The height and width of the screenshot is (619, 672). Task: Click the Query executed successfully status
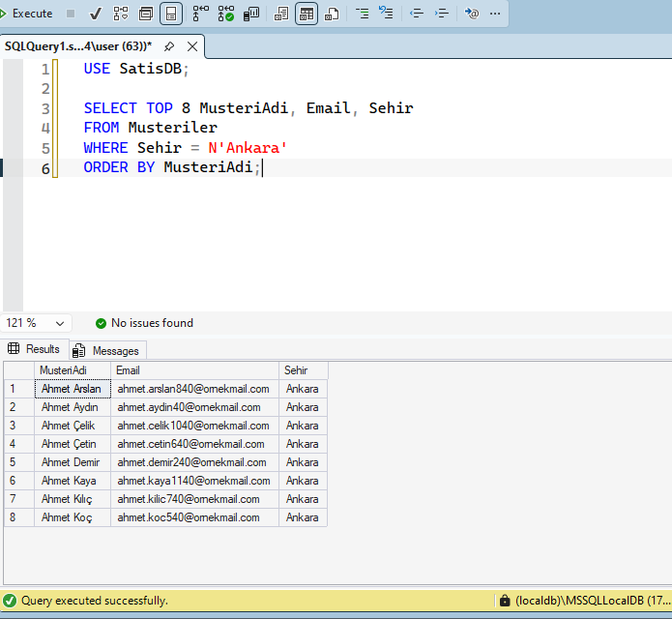(95, 601)
